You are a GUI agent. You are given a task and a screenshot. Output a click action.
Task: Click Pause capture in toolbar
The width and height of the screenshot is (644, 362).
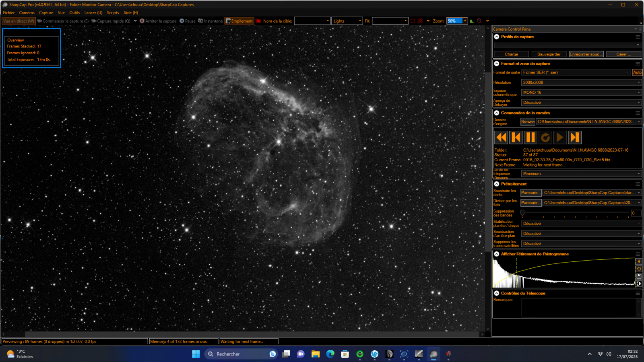(188, 21)
